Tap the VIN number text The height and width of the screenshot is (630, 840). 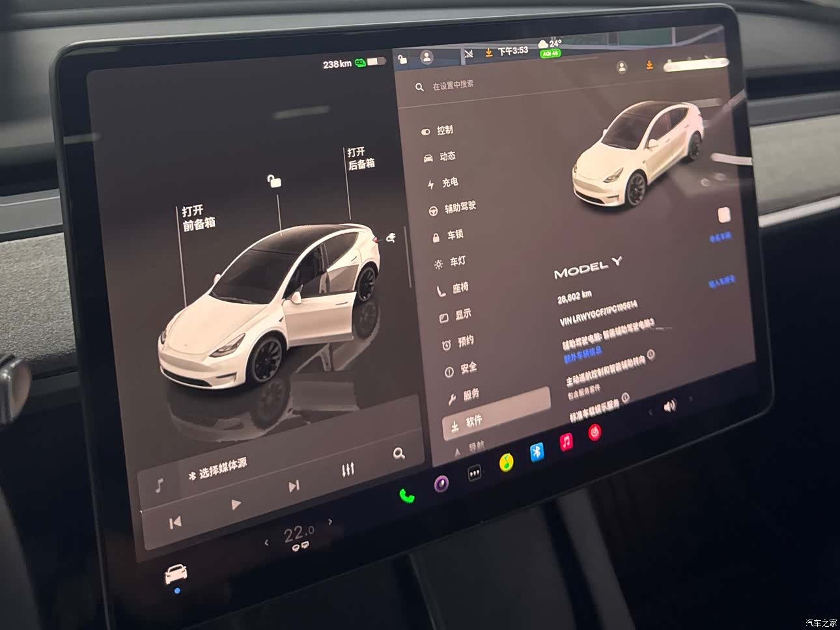click(x=598, y=313)
